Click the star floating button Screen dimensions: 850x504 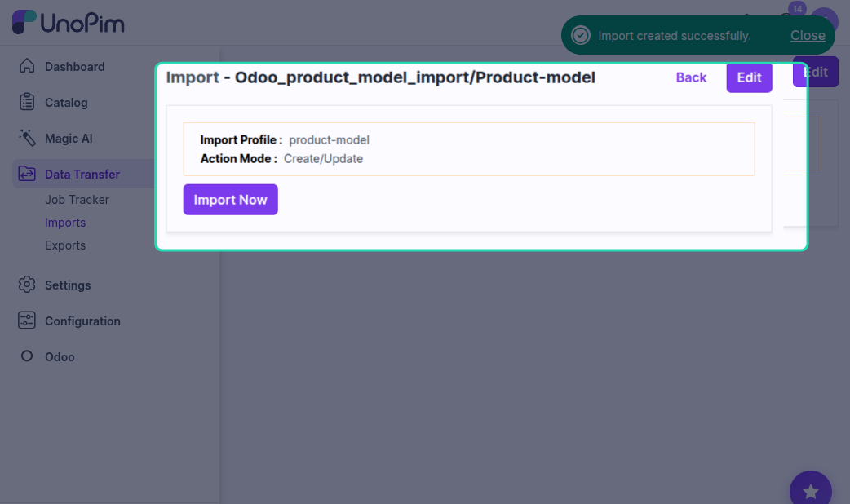(810, 491)
